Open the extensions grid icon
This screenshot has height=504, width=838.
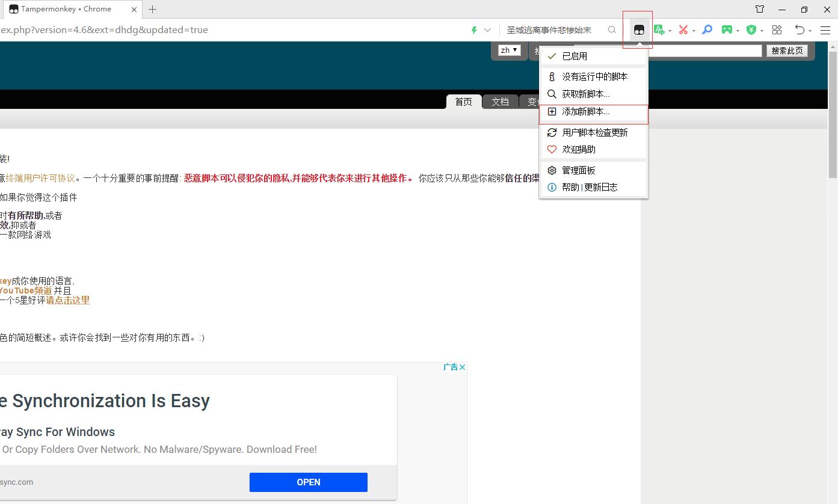777,30
